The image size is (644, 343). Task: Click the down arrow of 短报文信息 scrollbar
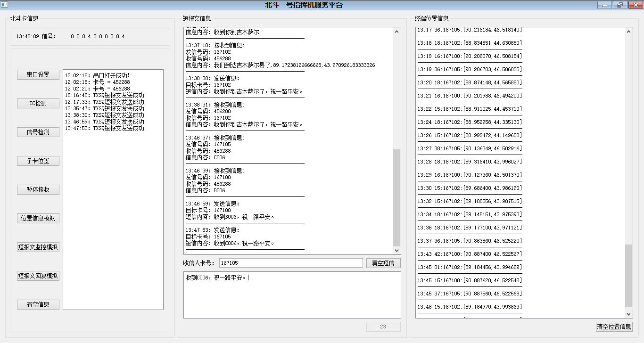pos(396,251)
